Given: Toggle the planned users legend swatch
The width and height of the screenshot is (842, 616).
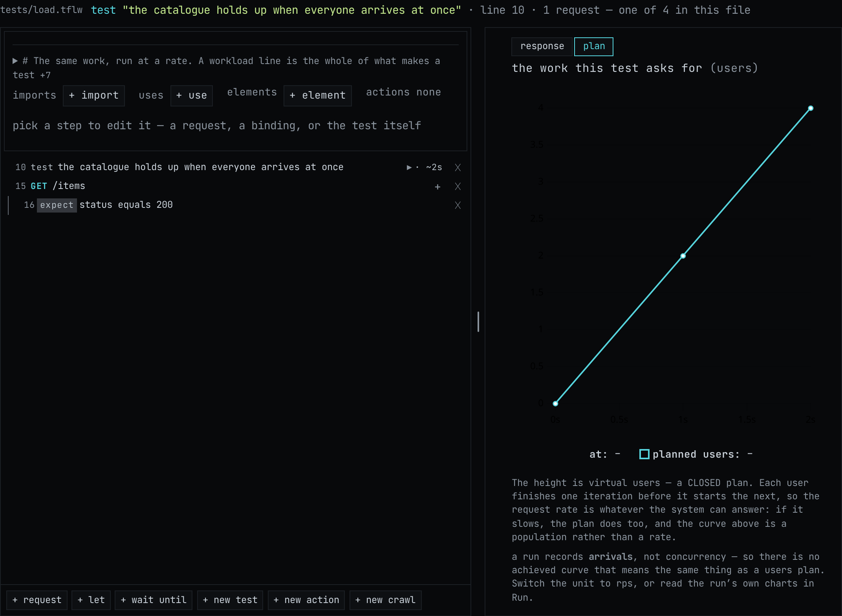Looking at the screenshot, I should (x=644, y=454).
